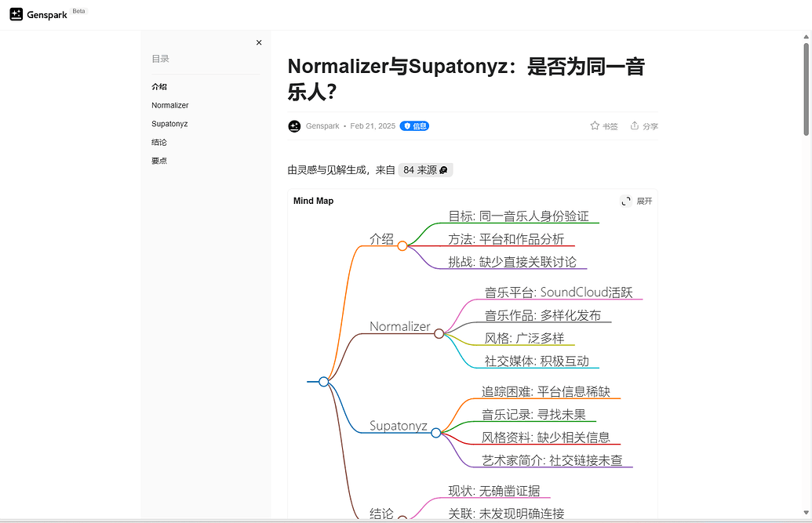Expand the mind map with 展开

click(x=636, y=201)
